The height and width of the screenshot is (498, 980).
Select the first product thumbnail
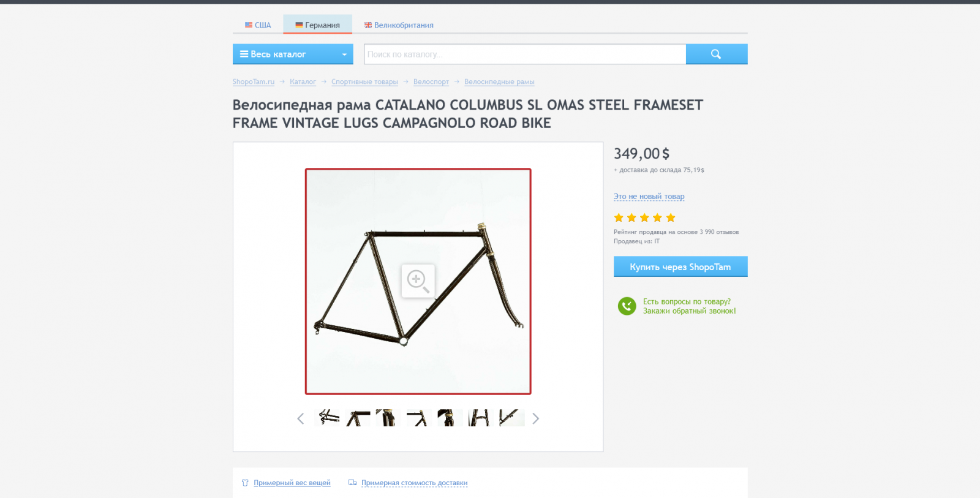[x=328, y=418]
